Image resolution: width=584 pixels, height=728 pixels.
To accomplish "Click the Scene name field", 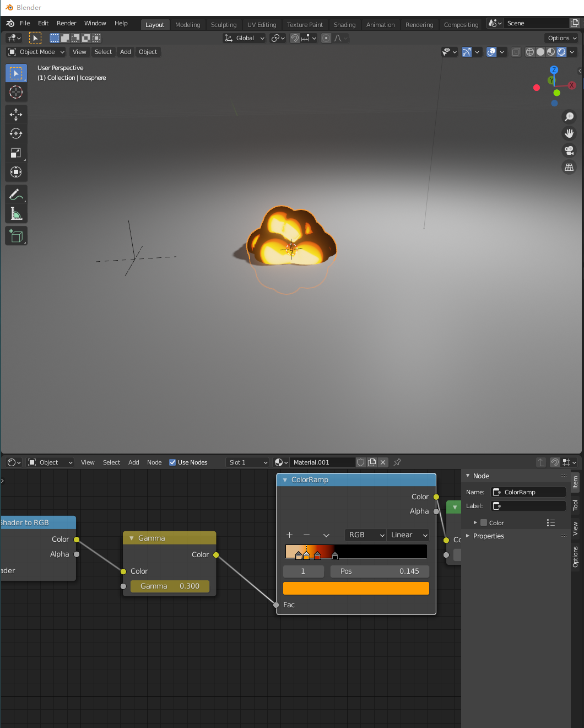I will (537, 23).
